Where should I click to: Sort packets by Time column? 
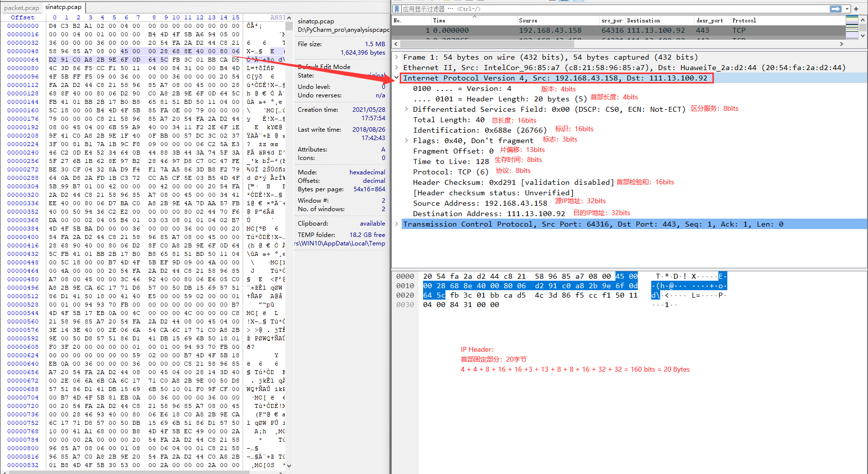pyautogui.click(x=473, y=20)
